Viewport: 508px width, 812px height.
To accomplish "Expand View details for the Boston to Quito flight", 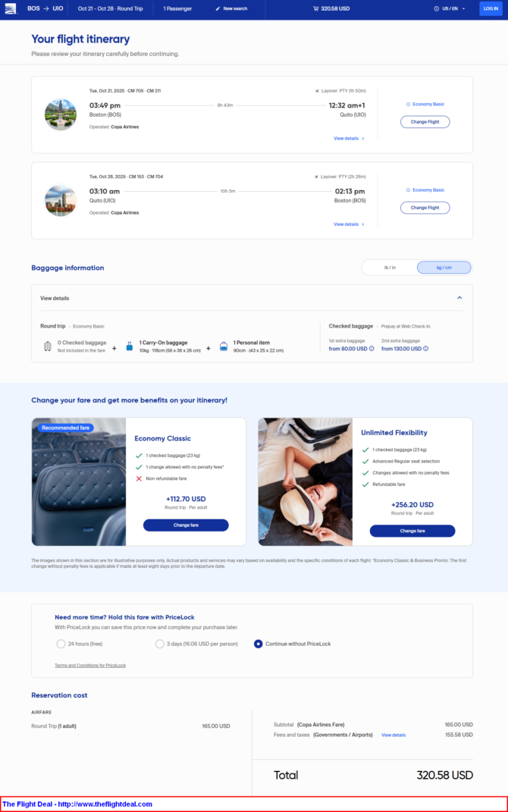I will (349, 138).
